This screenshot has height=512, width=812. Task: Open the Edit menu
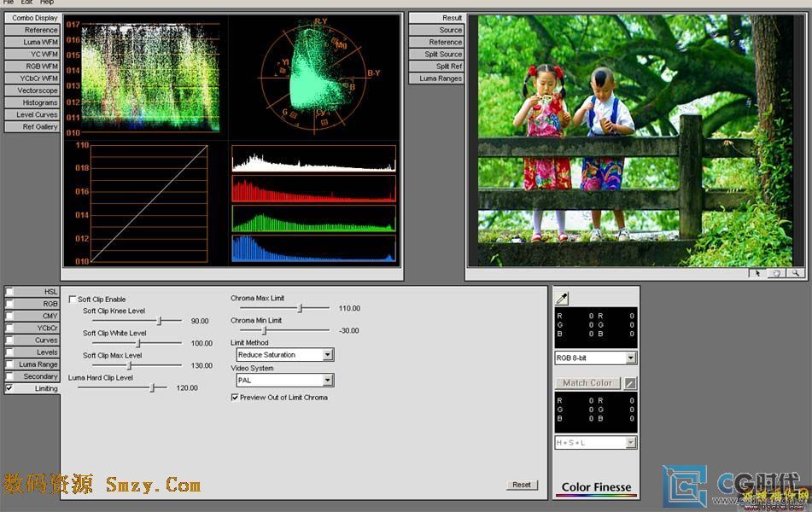(x=27, y=2)
